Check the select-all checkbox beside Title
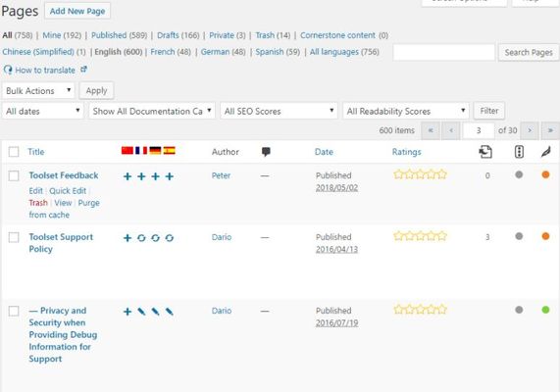The width and height of the screenshot is (560, 392). [x=14, y=152]
